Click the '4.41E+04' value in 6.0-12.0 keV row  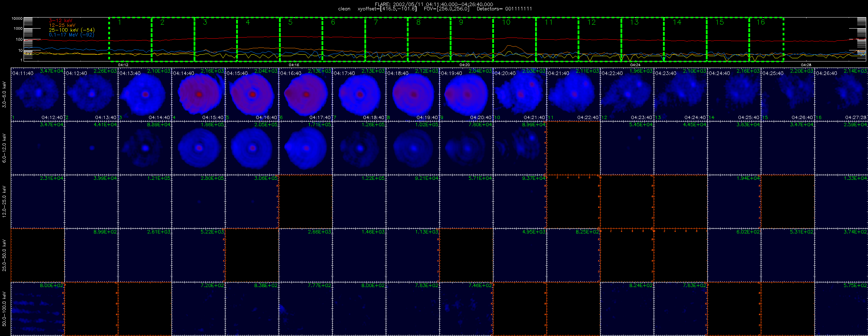[105, 124]
